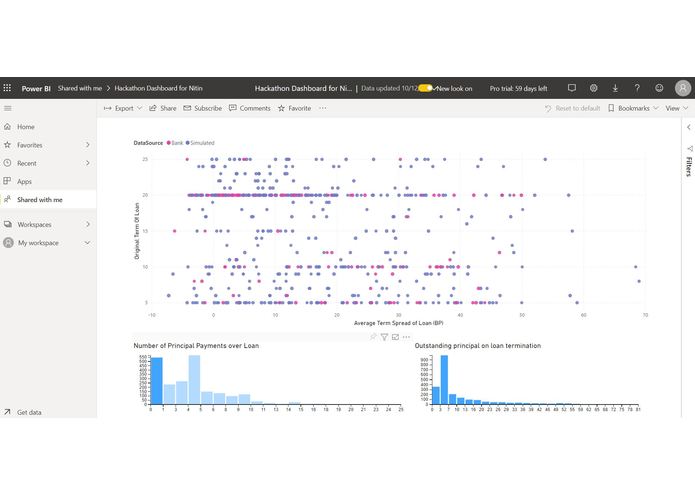This screenshot has width=695, height=494.
Task: Click the DataSource legend label
Action: pos(148,143)
